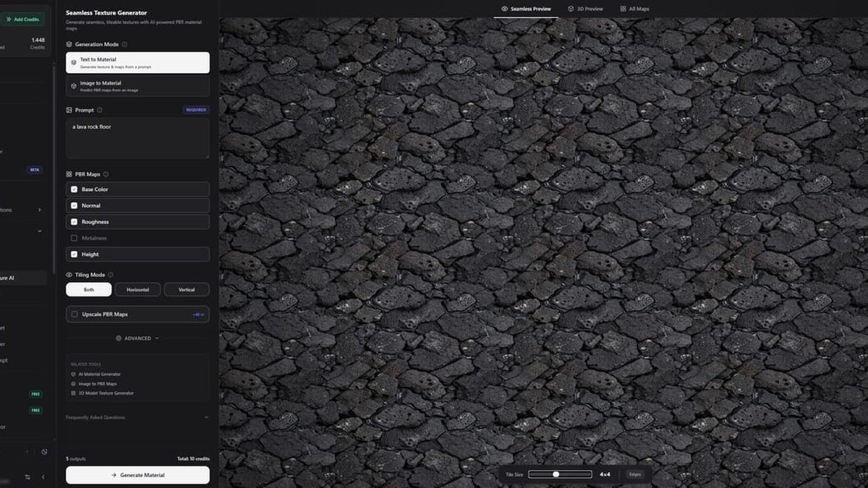Click the 1.448 credits balance
The height and width of the screenshot is (488, 868).
pos(38,40)
